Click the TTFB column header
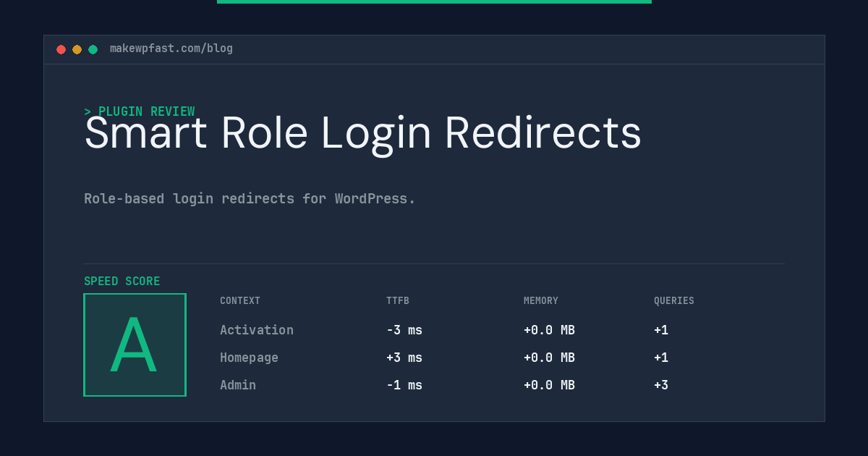Screen dimensions: 868x456 click(398, 301)
